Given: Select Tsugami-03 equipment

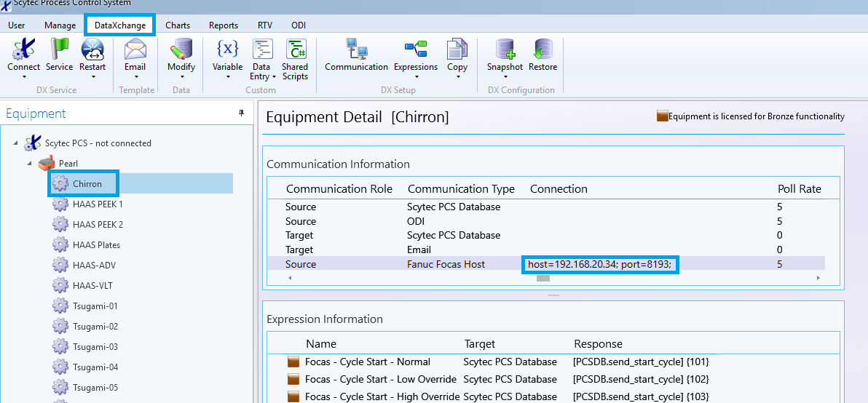Looking at the screenshot, I should [95, 347].
